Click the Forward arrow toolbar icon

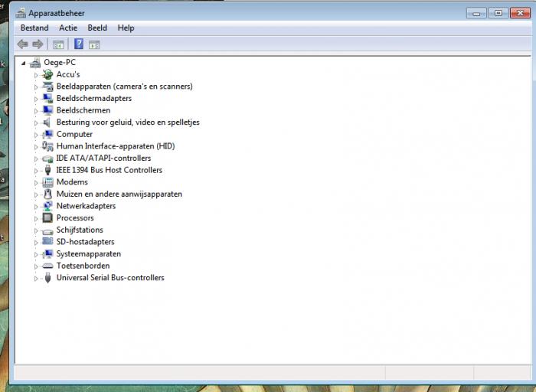38,44
